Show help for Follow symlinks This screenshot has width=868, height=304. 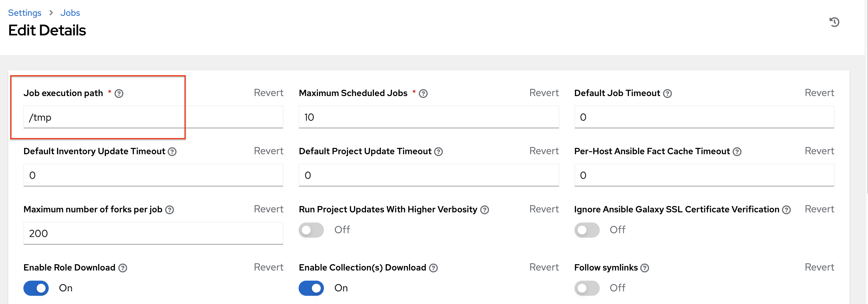click(x=645, y=268)
